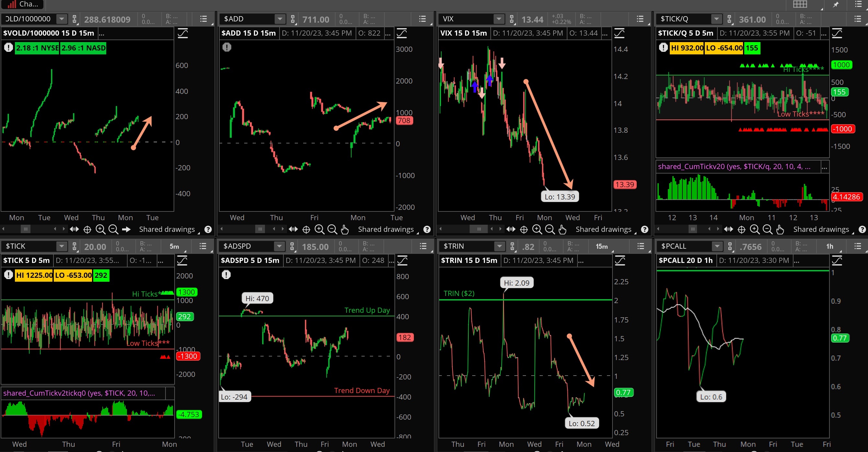
Task: Click scrollbar thumb under VIX chart
Action: coord(479,229)
